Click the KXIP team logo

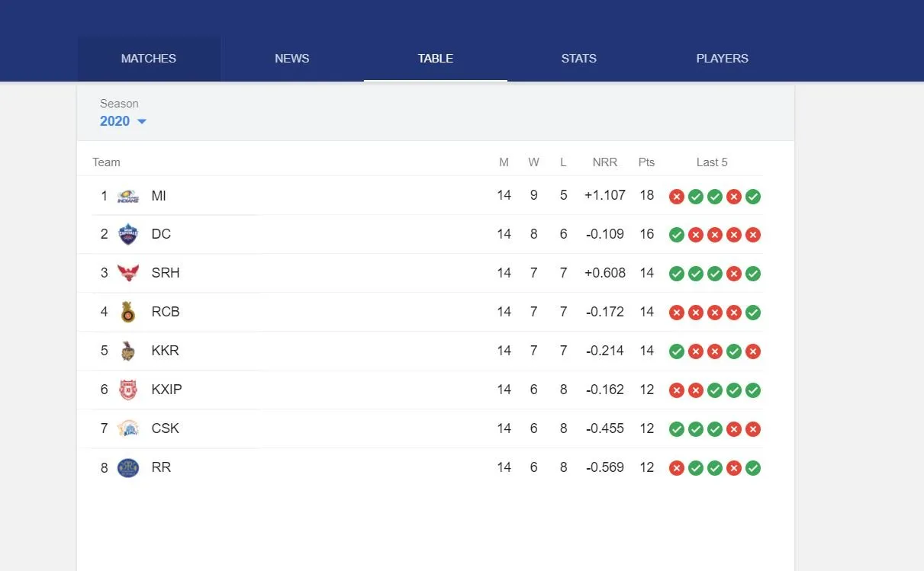pos(128,390)
